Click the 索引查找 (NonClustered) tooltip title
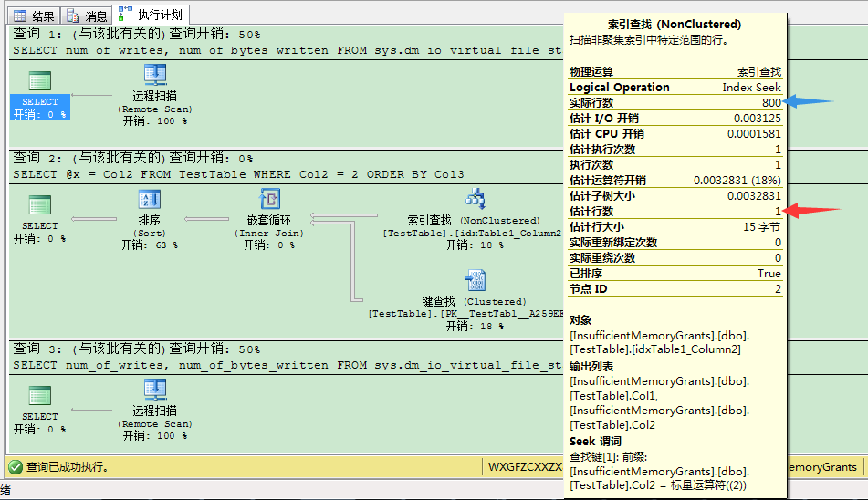The height and width of the screenshot is (500, 868). point(675,25)
